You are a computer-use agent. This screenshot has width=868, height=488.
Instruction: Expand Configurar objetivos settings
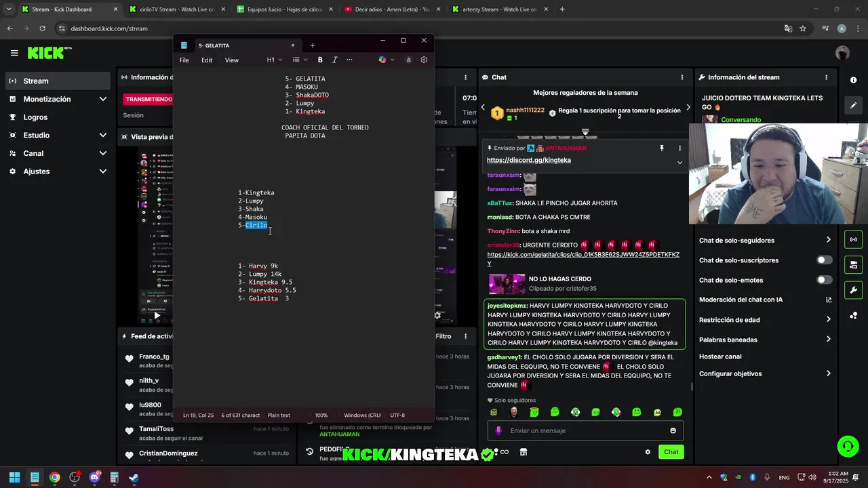pyautogui.click(x=828, y=373)
